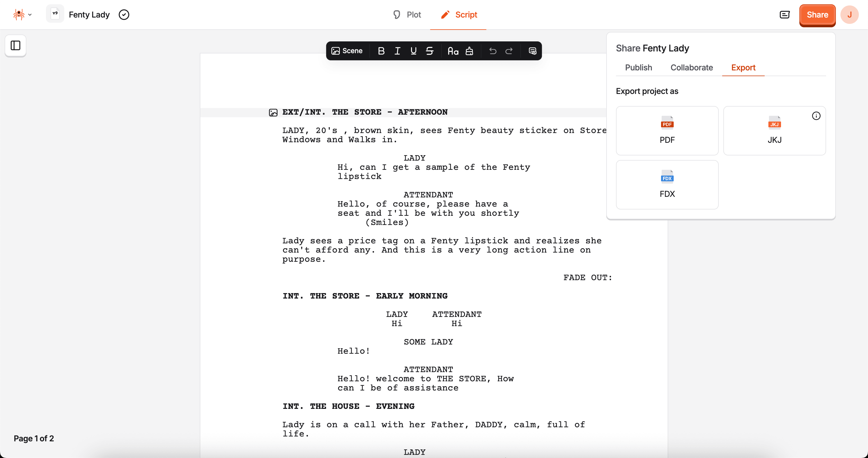Select the Export tab
This screenshot has width=868, height=458.
743,68
